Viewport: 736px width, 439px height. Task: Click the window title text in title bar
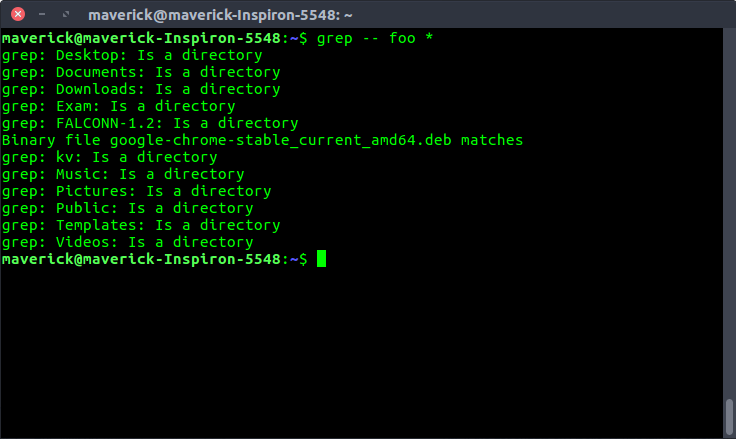(220, 15)
